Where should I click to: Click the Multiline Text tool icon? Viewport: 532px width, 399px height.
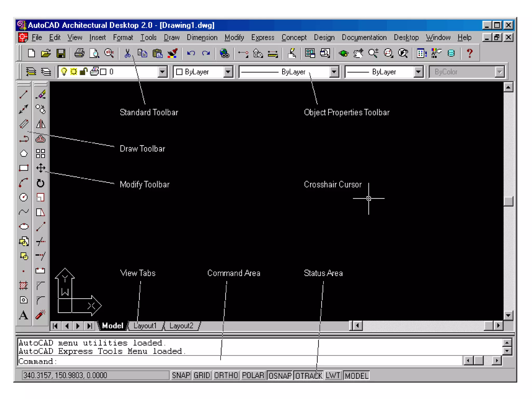(x=24, y=315)
